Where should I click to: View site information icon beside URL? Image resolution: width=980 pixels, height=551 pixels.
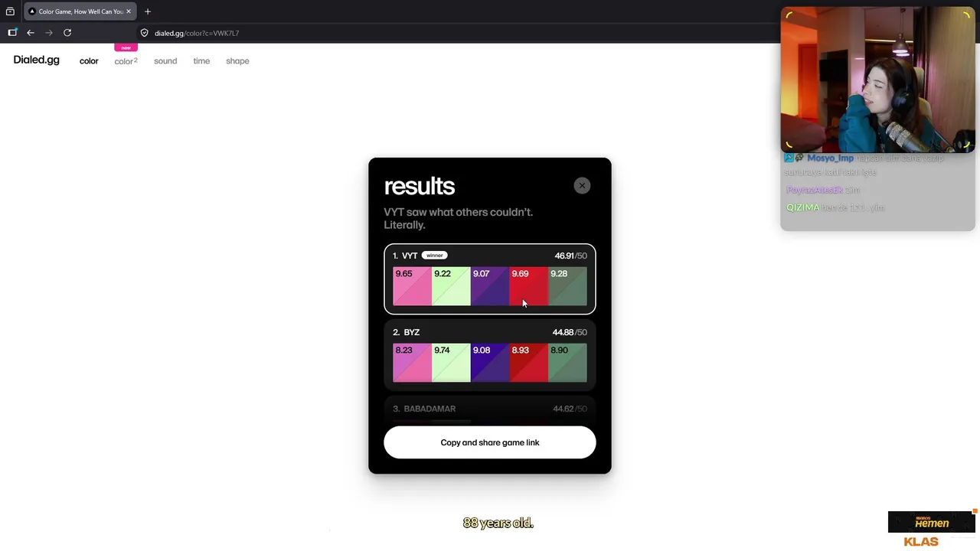point(144,33)
